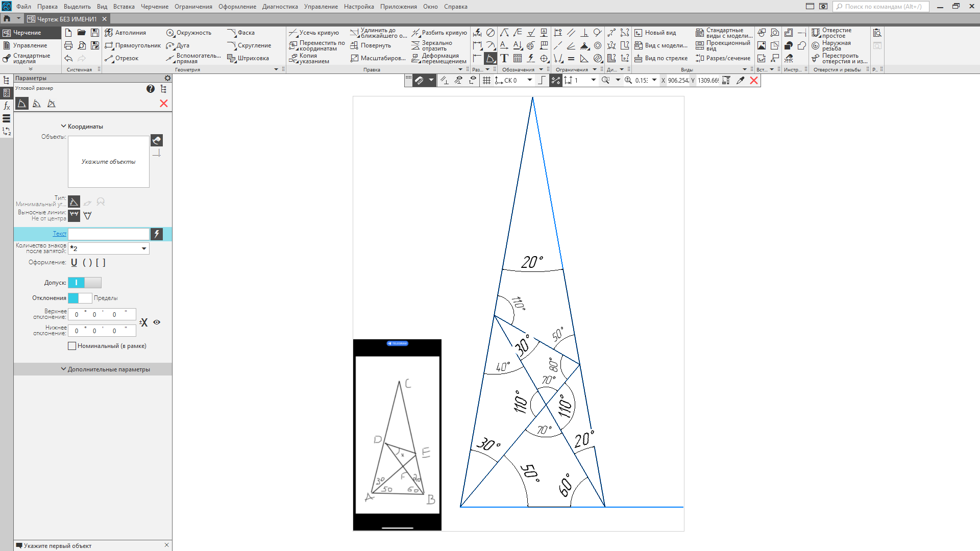The height and width of the screenshot is (551, 980).
Task: Click the grid display icon
Action: click(x=486, y=80)
